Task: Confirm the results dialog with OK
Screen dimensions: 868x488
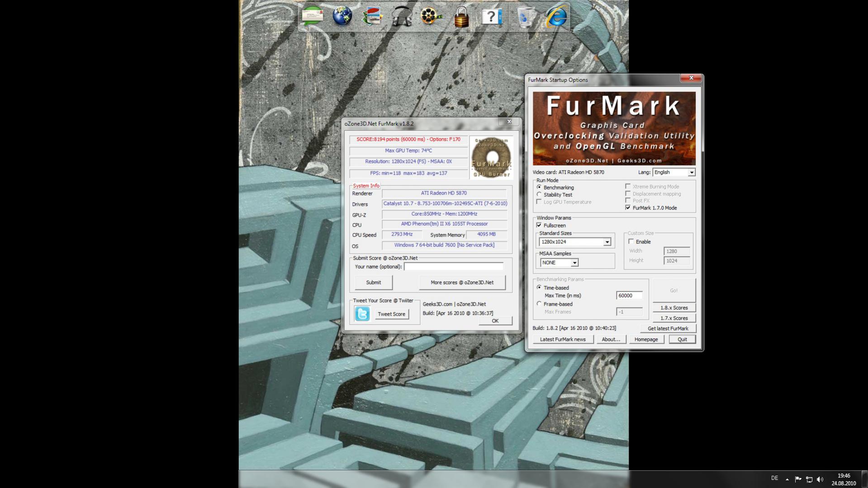Action: point(495,321)
